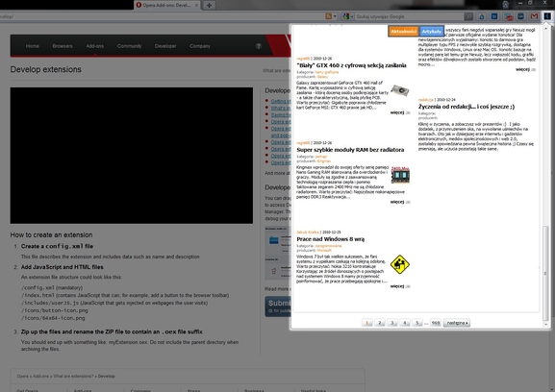The width and height of the screenshot is (555, 392).
Task: Click więcej under the Nexuiz game article
Action: 522,69
